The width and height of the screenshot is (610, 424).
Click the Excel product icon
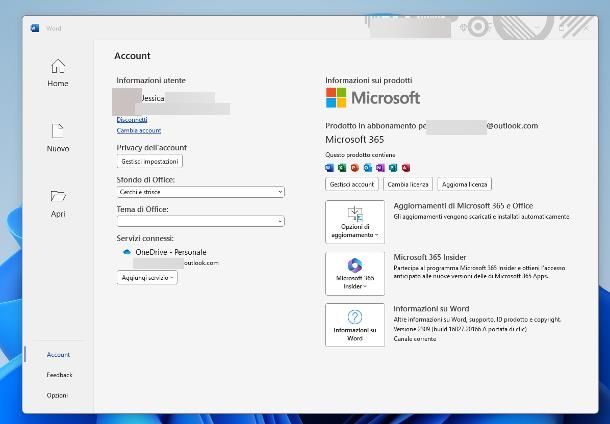(342, 168)
